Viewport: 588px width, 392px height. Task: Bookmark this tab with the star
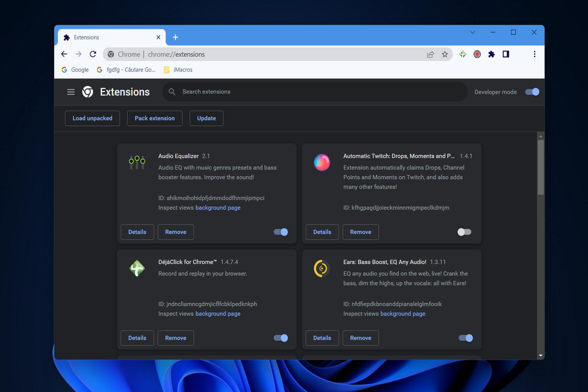tap(445, 54)
